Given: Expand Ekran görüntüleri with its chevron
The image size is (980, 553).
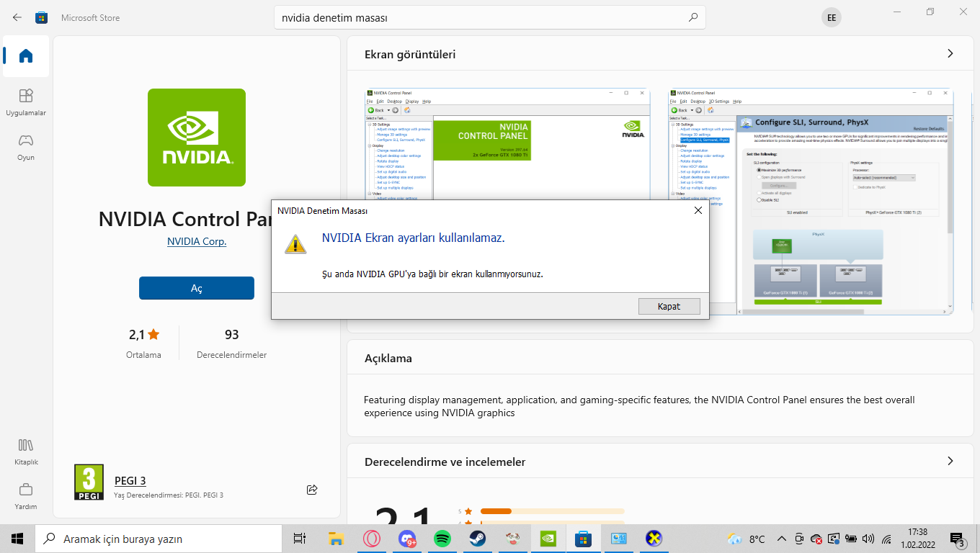Looking at the screenshot, I should [x=950, y=54].
